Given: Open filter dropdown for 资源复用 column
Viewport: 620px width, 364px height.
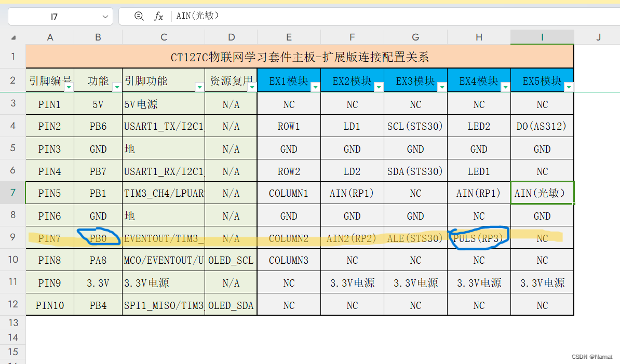Looking at the screenshot, I should pos(252,87).
